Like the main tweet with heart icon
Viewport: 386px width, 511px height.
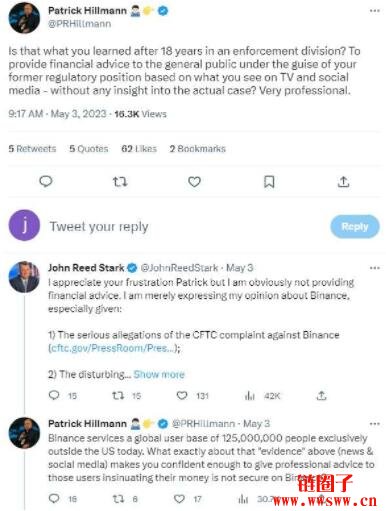point(194,182)
